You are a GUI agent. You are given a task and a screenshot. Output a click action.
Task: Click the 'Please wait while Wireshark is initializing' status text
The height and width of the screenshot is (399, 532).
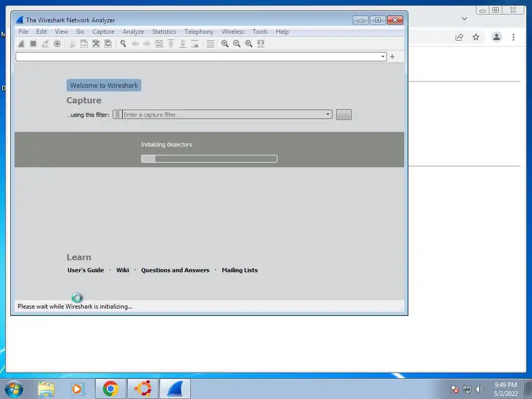pos(75,307)
